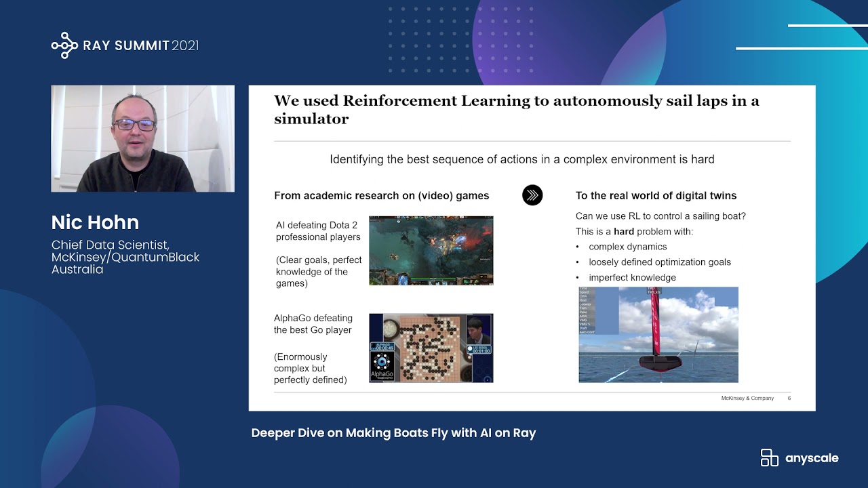Click the slide page number 6
This screenshot has height=488, width=868.
(x=789, y=398)
